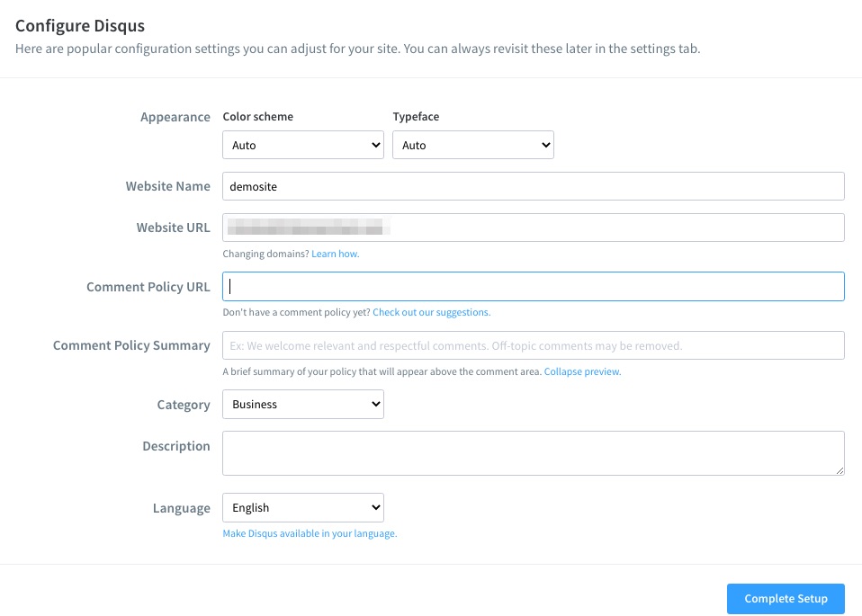Click the Description text area
Screen dimensions: 862x616
click(x=534, y=453)
